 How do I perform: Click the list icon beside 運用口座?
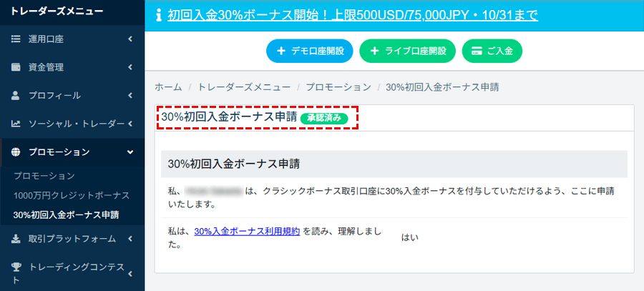pos(16,39)
